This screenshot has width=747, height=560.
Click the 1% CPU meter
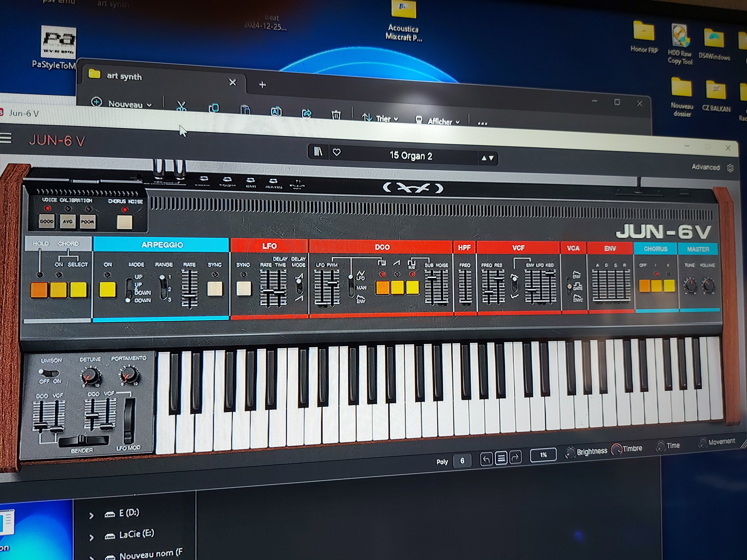click(543, 455)
